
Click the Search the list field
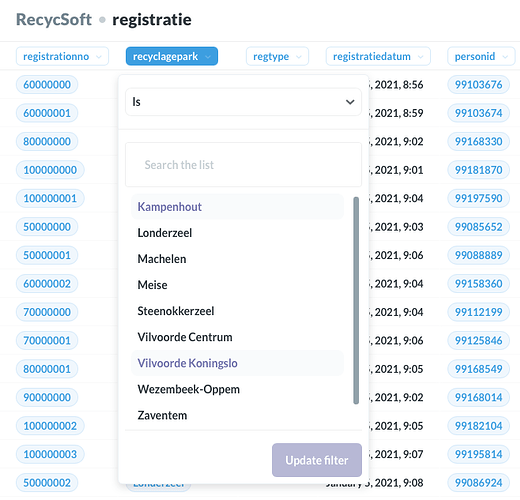pyautogui.click(x=243, y=165)
